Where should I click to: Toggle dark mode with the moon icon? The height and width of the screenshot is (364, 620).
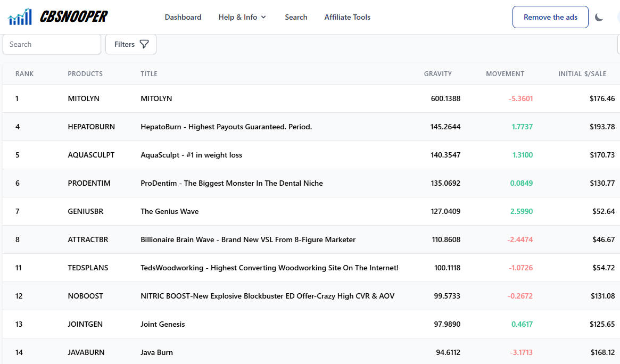pos(599,17)
